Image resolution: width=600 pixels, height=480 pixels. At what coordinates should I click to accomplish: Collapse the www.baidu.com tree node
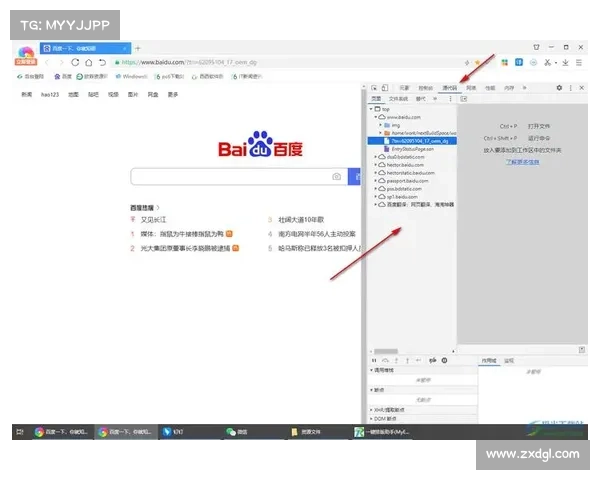376,117
